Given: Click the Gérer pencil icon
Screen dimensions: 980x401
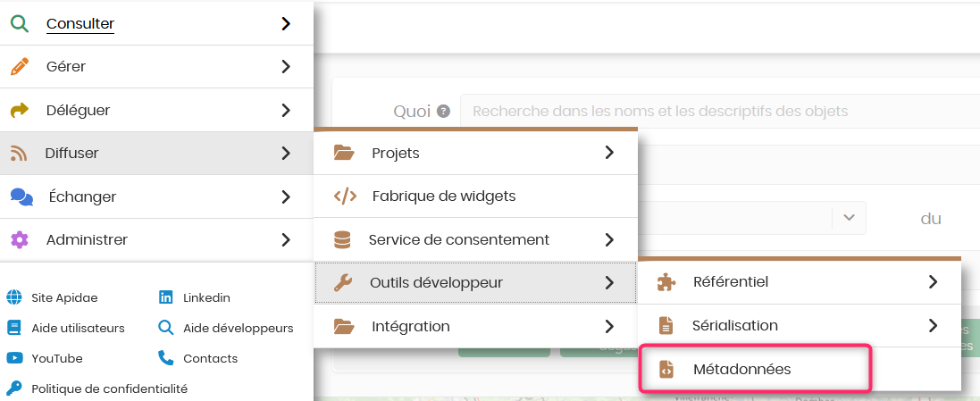Looking at the screenshot, I should 20,66.
